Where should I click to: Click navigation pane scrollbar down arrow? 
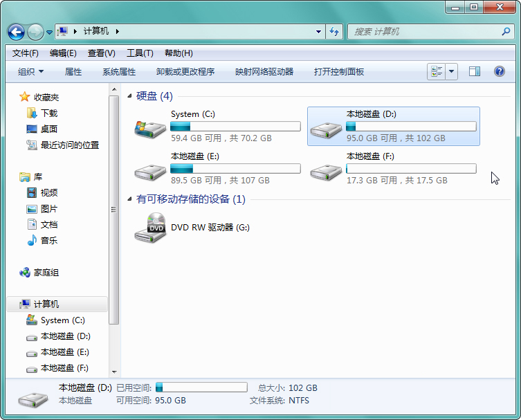coord(114,372)
